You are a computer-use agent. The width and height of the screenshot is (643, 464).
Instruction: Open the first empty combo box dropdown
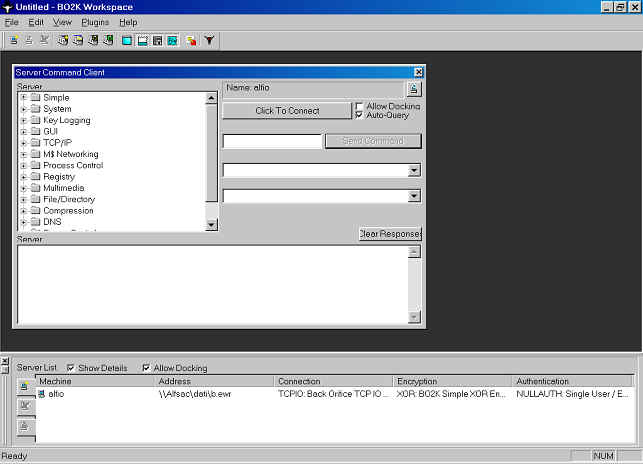tap(414, 170)
